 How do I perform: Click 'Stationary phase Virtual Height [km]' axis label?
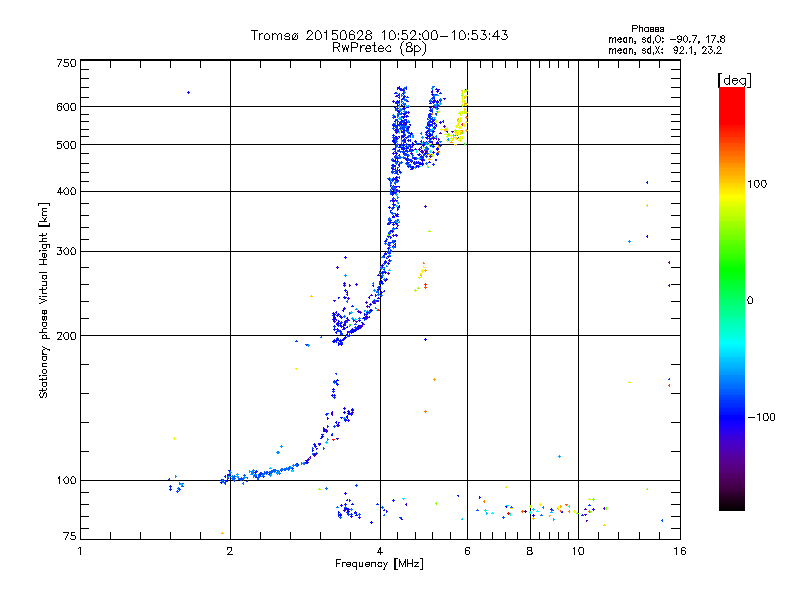pos(44,301)
